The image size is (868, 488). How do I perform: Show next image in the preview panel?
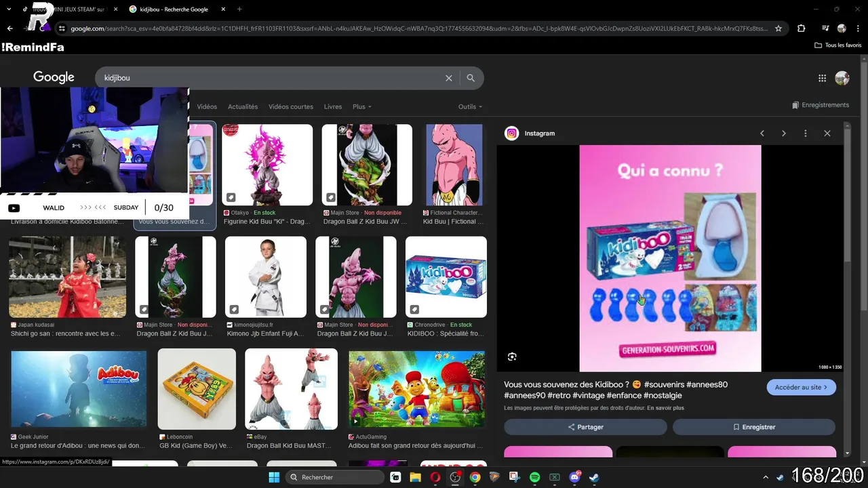coord(784,134)
